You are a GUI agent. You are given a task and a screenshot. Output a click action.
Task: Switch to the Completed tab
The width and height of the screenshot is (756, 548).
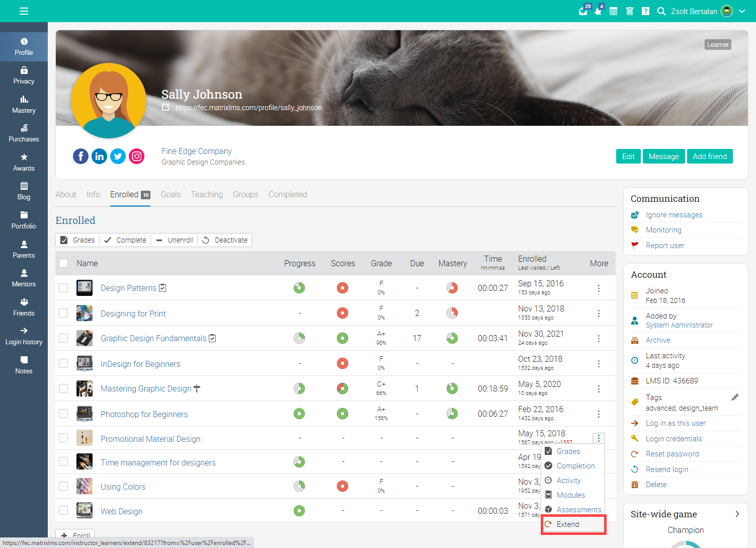[x=288, y=194]
